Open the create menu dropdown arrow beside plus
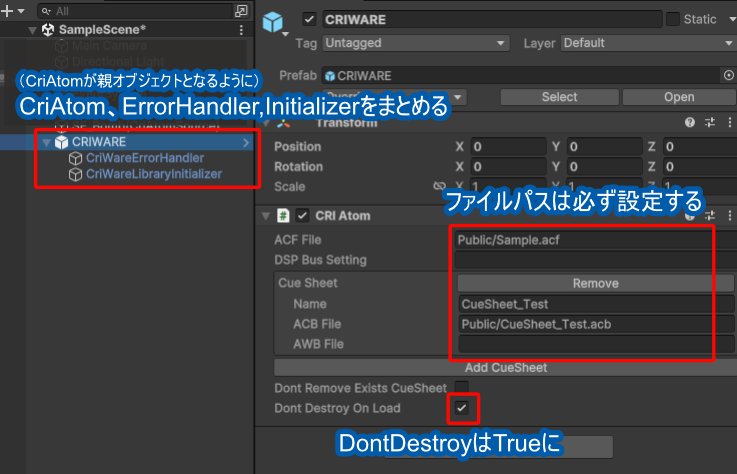The width and height of the screenshot is (737, 474). tap(21, 11)
